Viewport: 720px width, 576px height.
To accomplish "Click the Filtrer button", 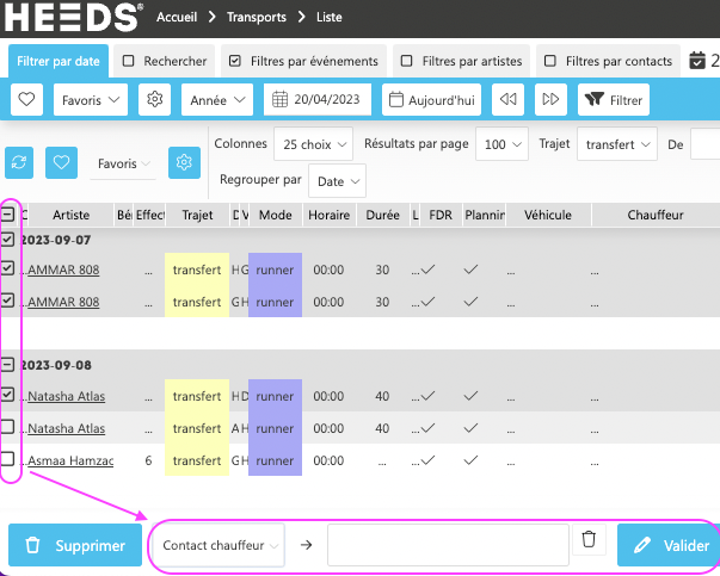I will [613, 99].
